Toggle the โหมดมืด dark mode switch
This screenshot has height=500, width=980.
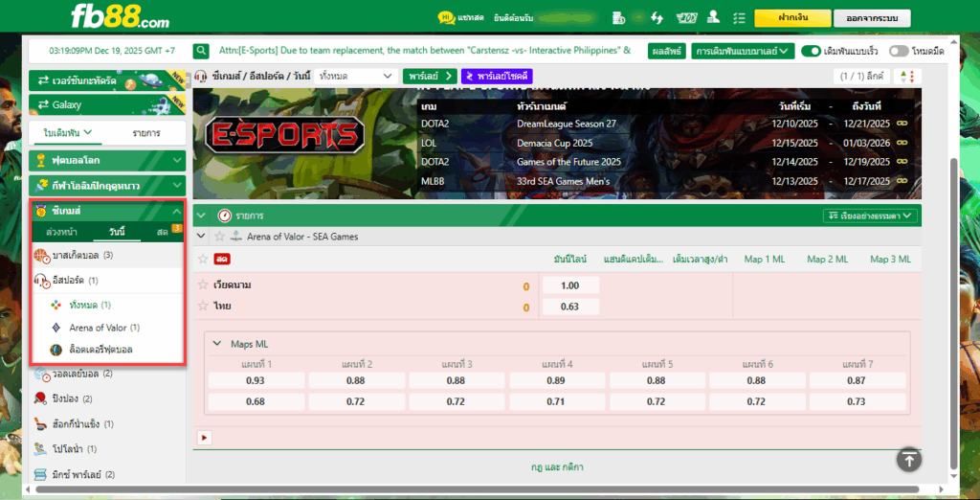(899, 51)
